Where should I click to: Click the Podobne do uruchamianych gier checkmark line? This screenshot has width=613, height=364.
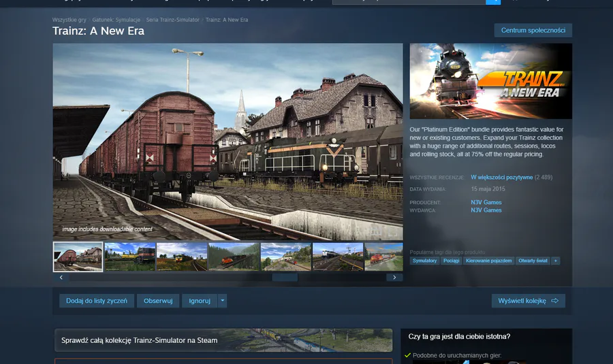pyautogui.click(x=453, y=355)
